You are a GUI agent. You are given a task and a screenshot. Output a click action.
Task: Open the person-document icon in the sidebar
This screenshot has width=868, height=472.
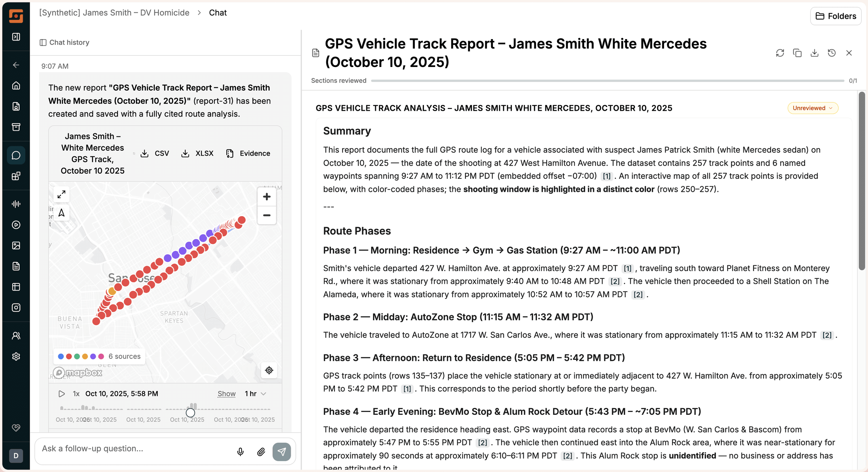pos(16,106)
